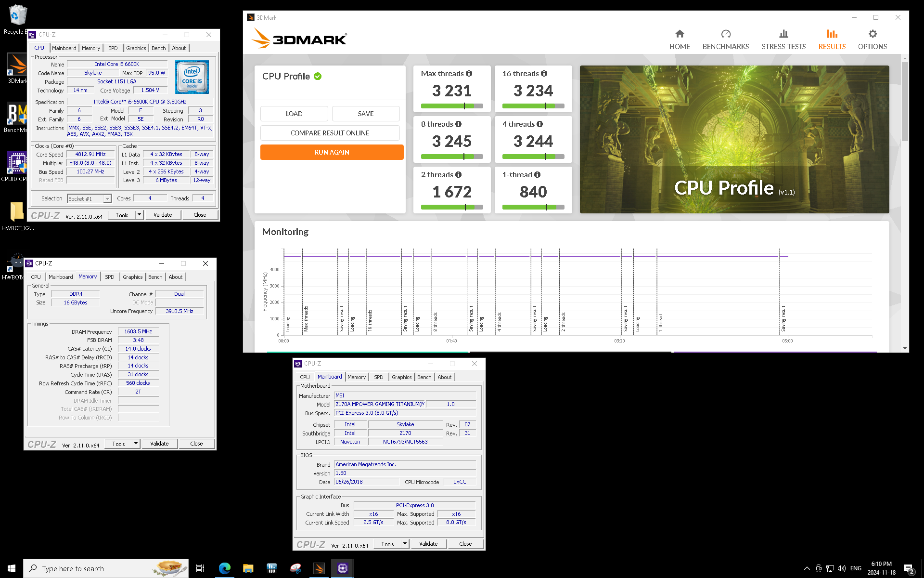Click info icon next to Max threads
Viewport: 924px width, 578px height.
[x=469, y=74]
